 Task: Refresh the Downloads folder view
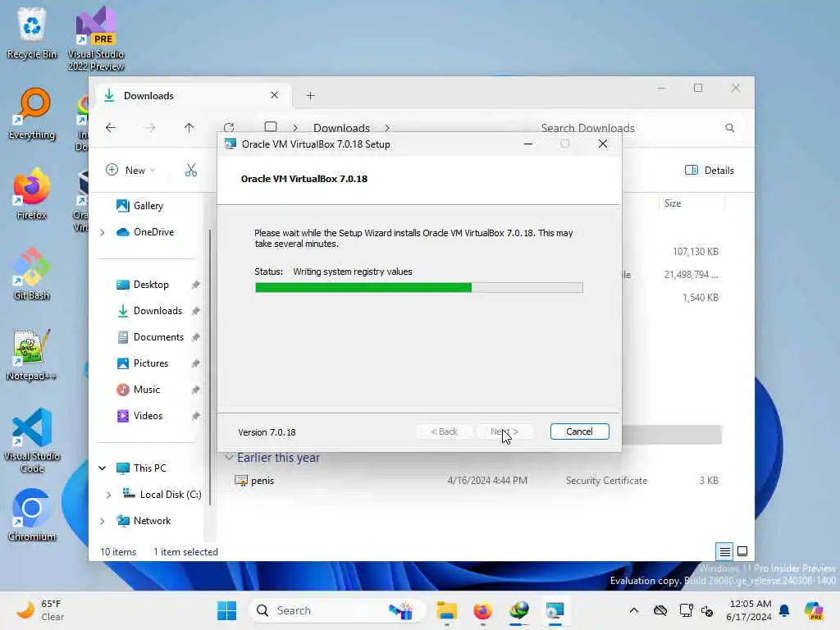tap(230, 127)
